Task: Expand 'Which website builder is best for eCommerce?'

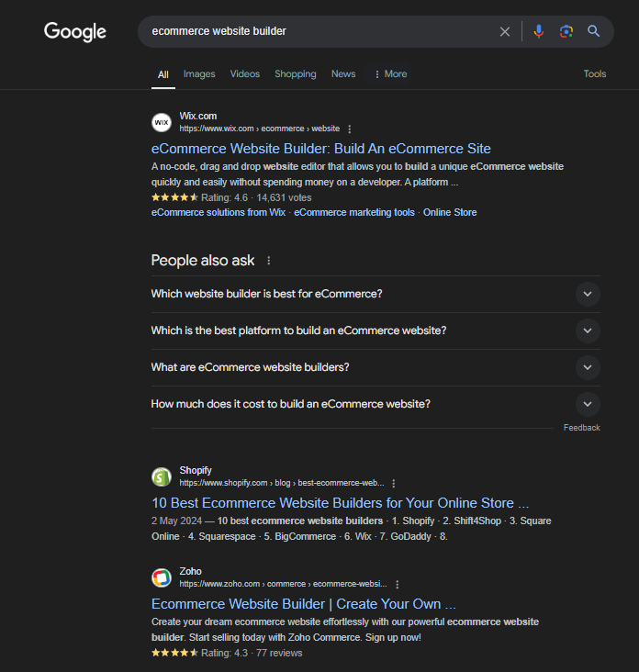Action: click(x=376, y=294)
